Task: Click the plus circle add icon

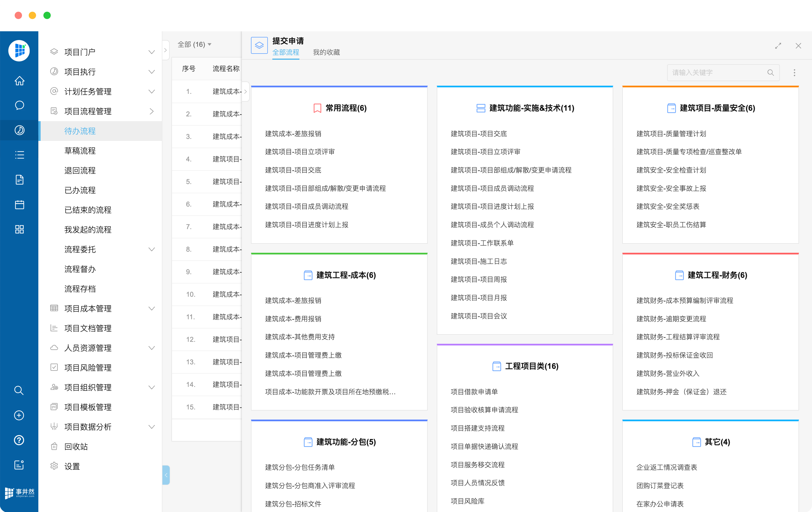Action: pos(19,415)
